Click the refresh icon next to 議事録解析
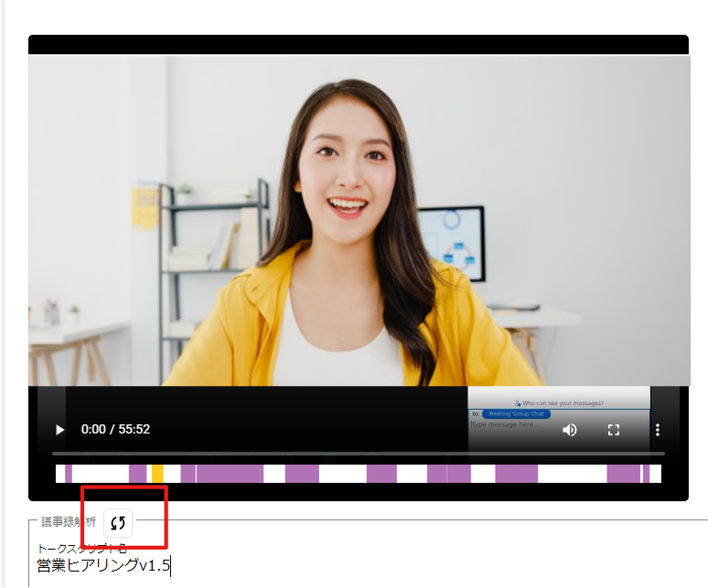This screenshot has height=588, width=708. 118,523
